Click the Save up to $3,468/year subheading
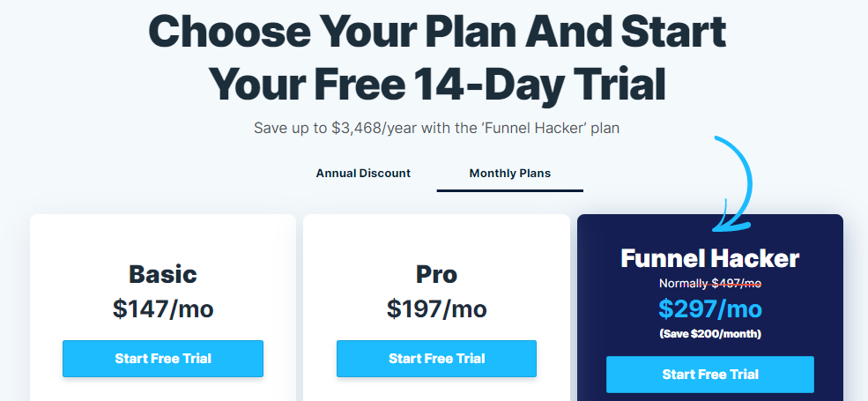868x401 pixels. coord(436,129)
